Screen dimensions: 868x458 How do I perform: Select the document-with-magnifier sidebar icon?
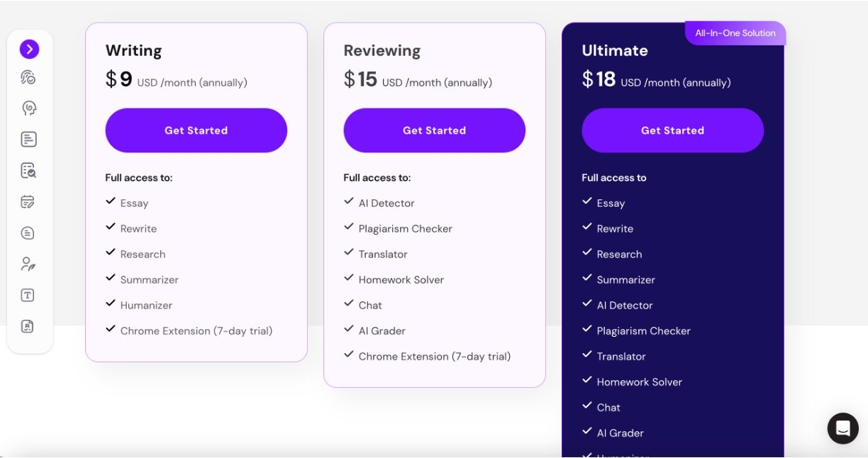click(28, 171)
